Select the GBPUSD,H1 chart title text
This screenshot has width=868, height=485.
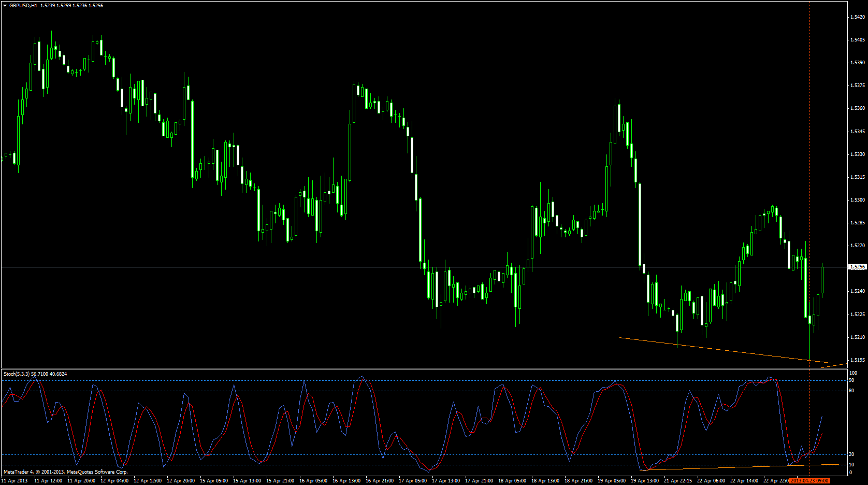point(23,6)
